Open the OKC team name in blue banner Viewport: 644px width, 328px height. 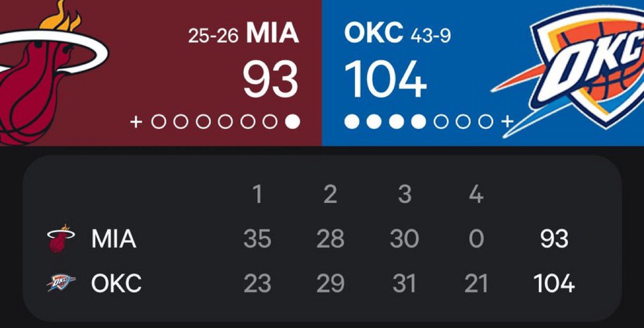point(374,34)
